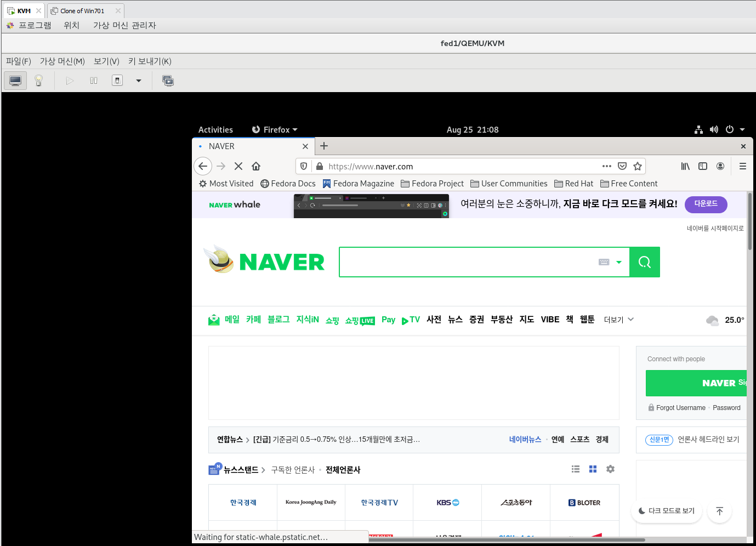
Task: Click network status icon in top bar
Action: coord(698,130)
